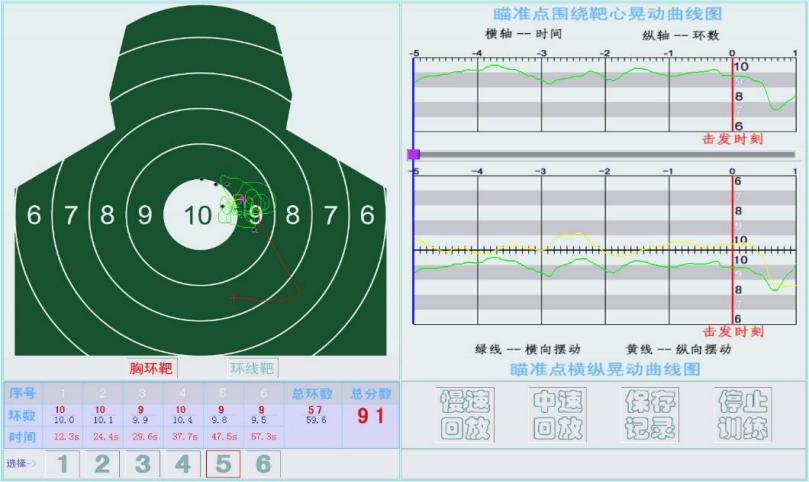Click the 瞄准点横纵晃动曲线图 chart title

605,369
